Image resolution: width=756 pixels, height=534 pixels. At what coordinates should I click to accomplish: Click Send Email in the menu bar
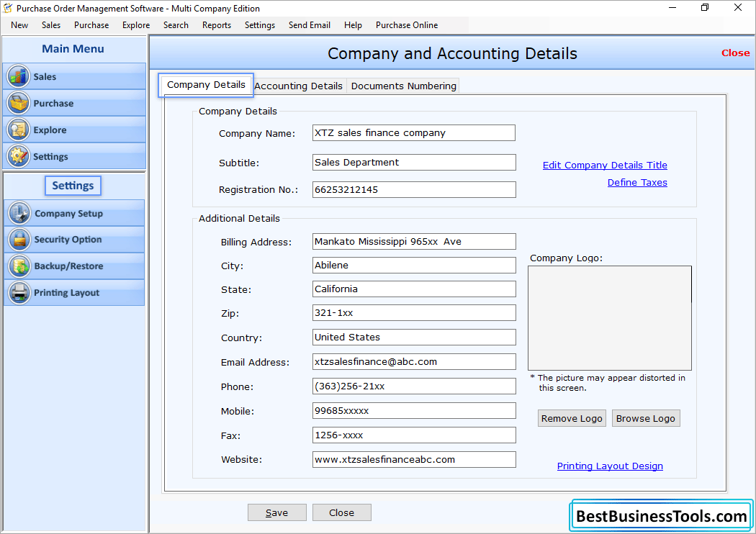tap(309, 24)
